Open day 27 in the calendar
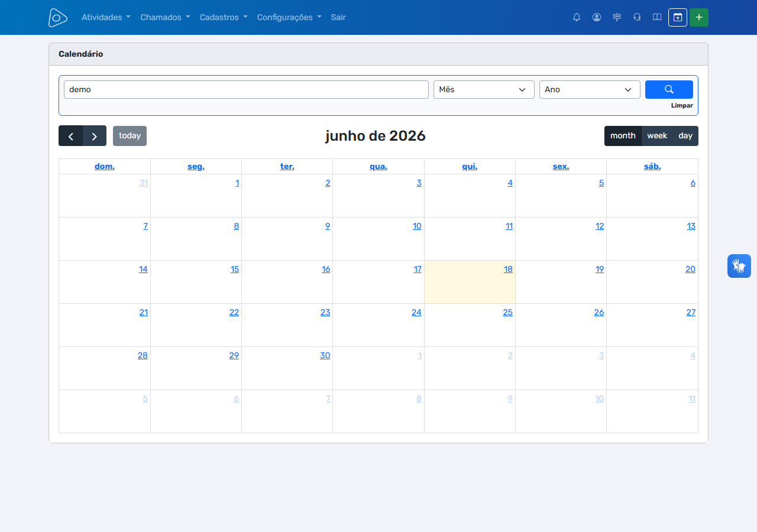The height and width of the screenshot is (532, 757). point(691,313)
